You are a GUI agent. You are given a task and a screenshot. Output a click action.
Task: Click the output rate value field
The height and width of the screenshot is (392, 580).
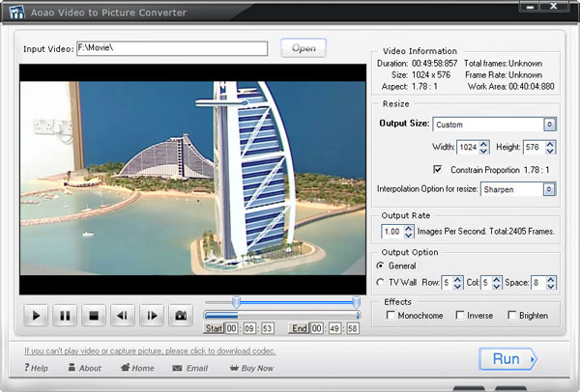tap(392, 232)
